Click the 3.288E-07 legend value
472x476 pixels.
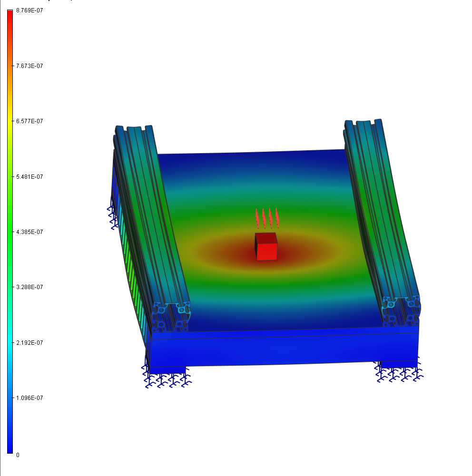click(x=29, y=287)
